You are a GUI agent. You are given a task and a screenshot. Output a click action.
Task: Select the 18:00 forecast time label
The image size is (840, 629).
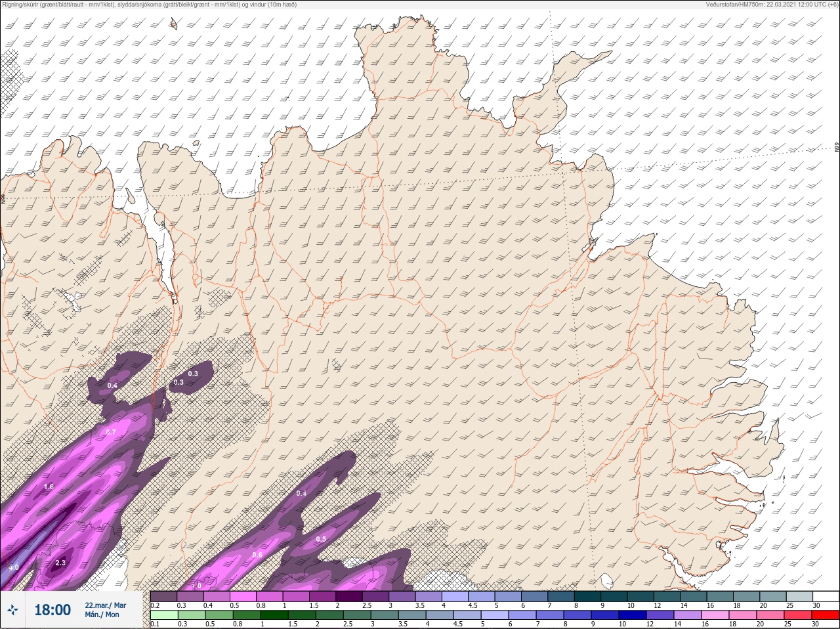coord(52,610)
